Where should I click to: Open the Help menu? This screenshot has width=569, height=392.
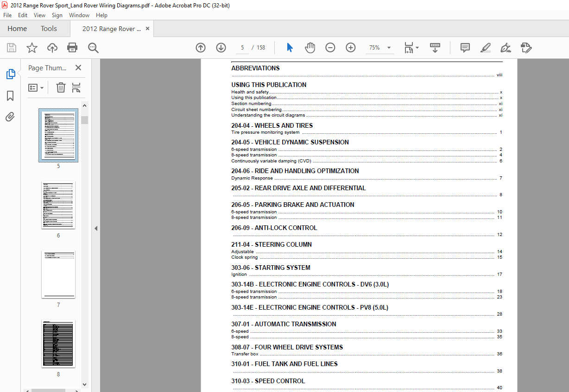(101, 15)
